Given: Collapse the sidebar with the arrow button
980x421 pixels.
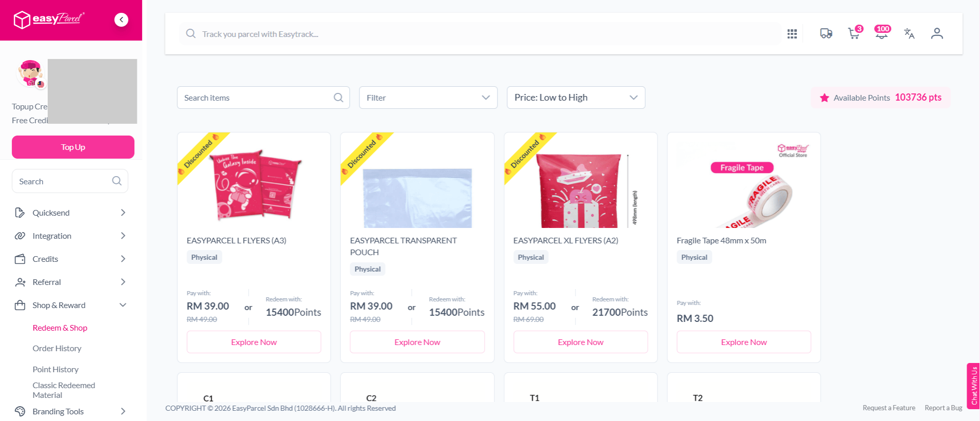Looking at the screenshot, I should pos(122,20).
